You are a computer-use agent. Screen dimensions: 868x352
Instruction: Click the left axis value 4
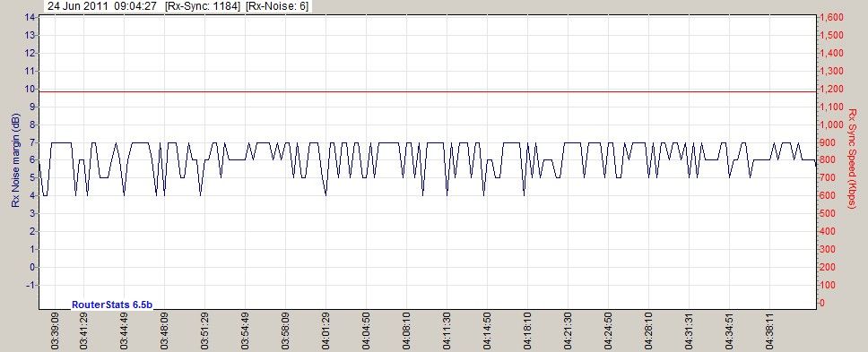coord(32,195)
